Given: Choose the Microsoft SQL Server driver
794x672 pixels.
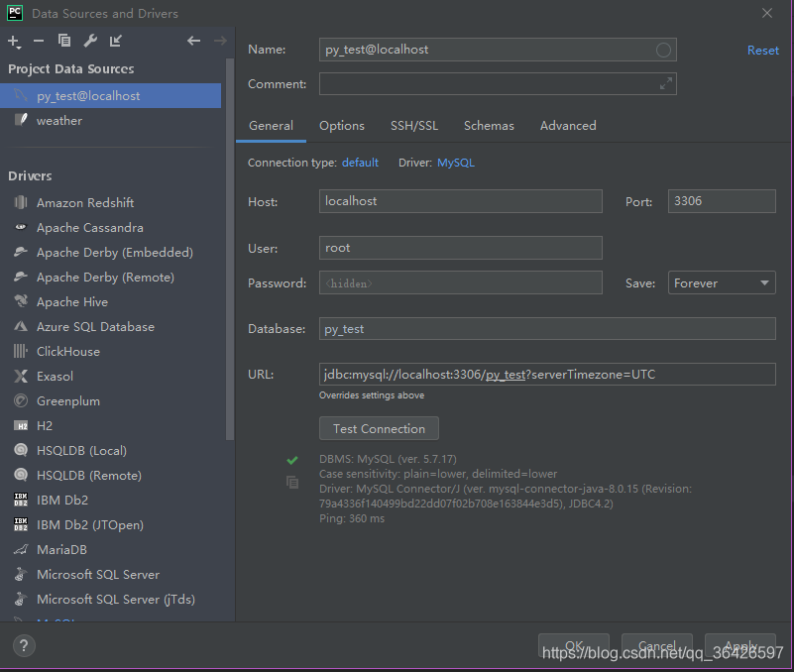Looking at the screenshot, I should [x=110, y=574].
